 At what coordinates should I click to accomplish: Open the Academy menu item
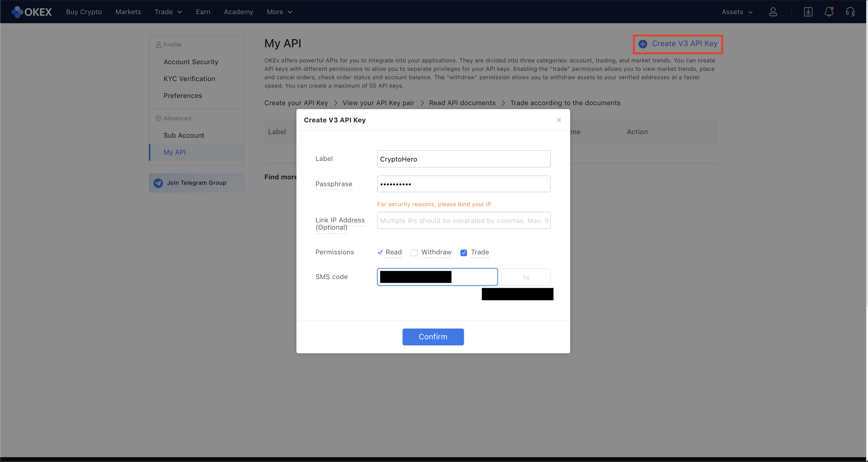click(x=238, y=12)
